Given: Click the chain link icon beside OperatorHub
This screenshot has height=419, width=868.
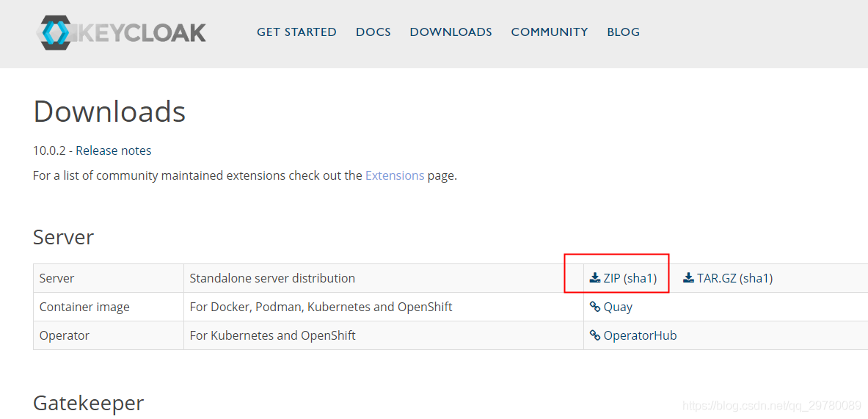Looking at the screenshot, I should click(595, 335).
